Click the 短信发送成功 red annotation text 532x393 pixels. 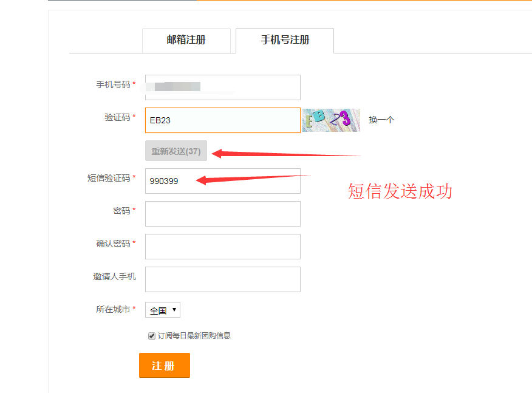click(x=400, y=192)
